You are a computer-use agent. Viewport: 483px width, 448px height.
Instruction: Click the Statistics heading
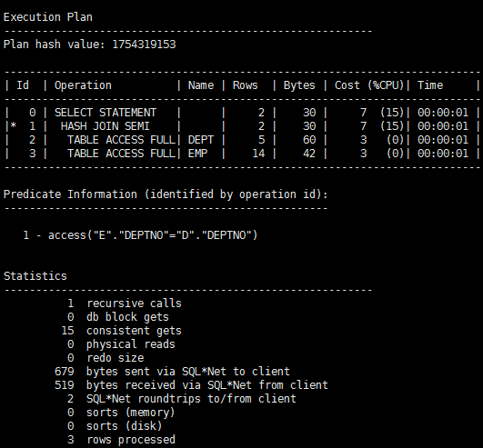[x=35, y=276]
